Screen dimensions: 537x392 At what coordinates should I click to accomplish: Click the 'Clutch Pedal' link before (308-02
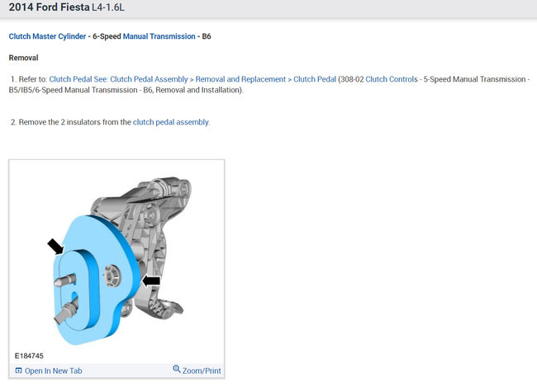(315, 79)
